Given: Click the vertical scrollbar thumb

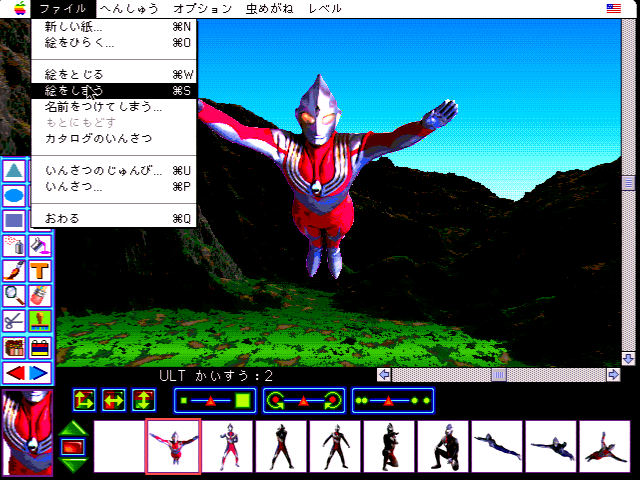Looking at the screenshot, I should point(628,183).
